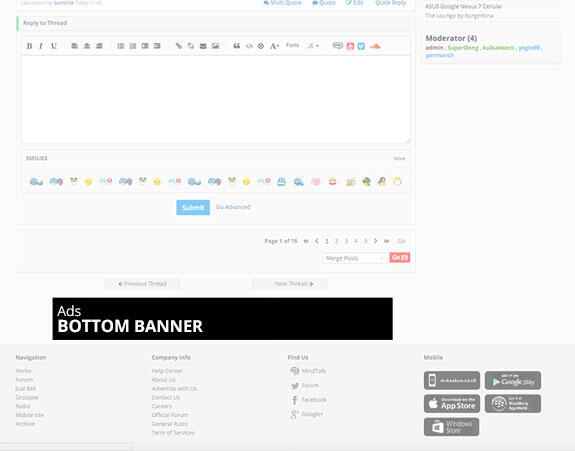575x451 pixels.
Task: Go to page 5 of thread
Action: coord(365,241)
